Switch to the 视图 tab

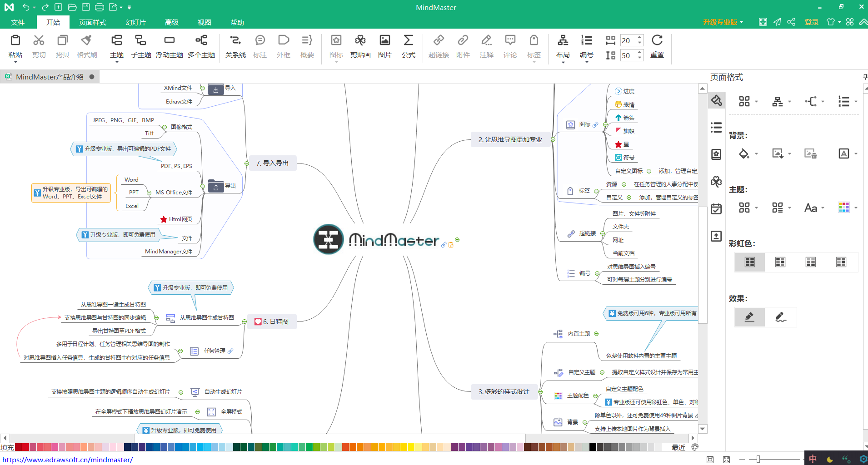205,22
